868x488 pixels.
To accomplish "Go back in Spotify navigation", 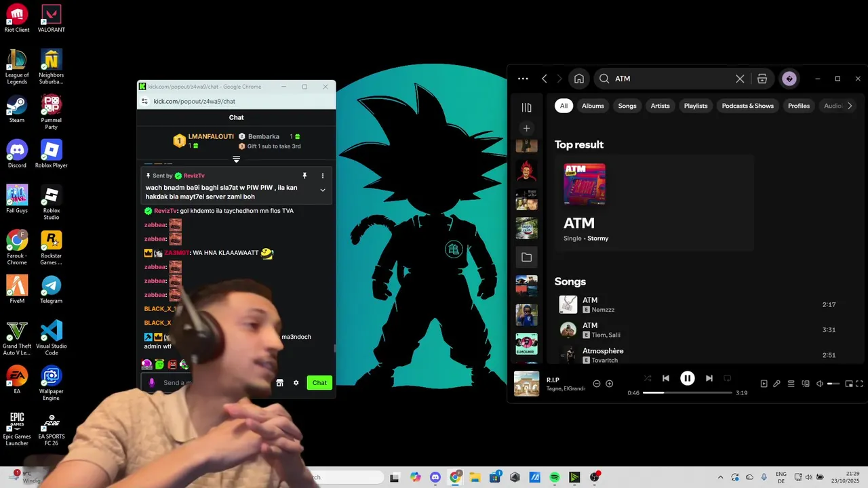I will (x=544, y=79).
